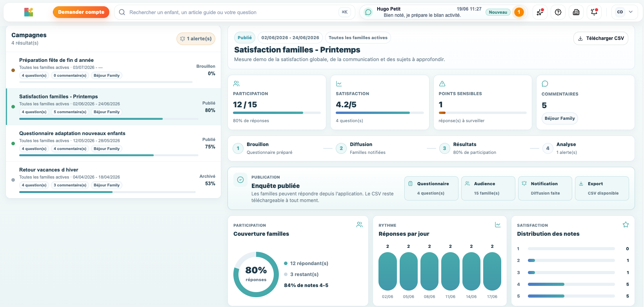The image size is (644, 307).
Task: Click the chart icon in Réponses par jour card
Action: click(498, 225)
